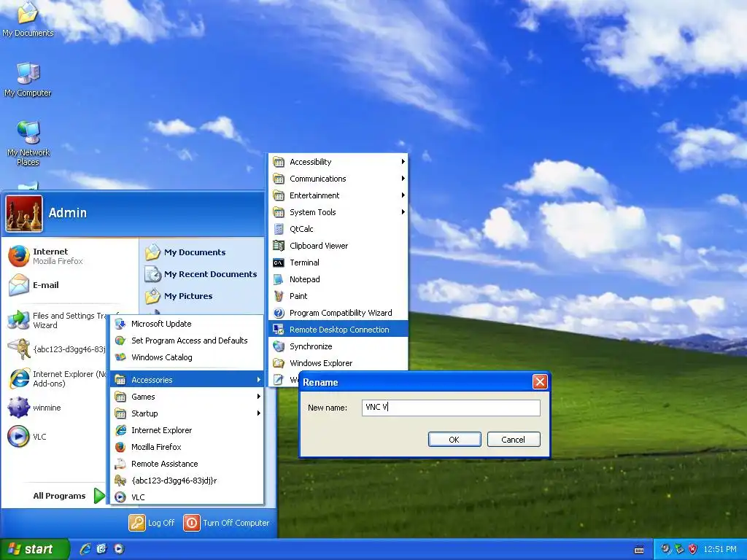Open Internet Explorer (No Add-ons)
Screen dimensions: 747x560
pos(57,378)
